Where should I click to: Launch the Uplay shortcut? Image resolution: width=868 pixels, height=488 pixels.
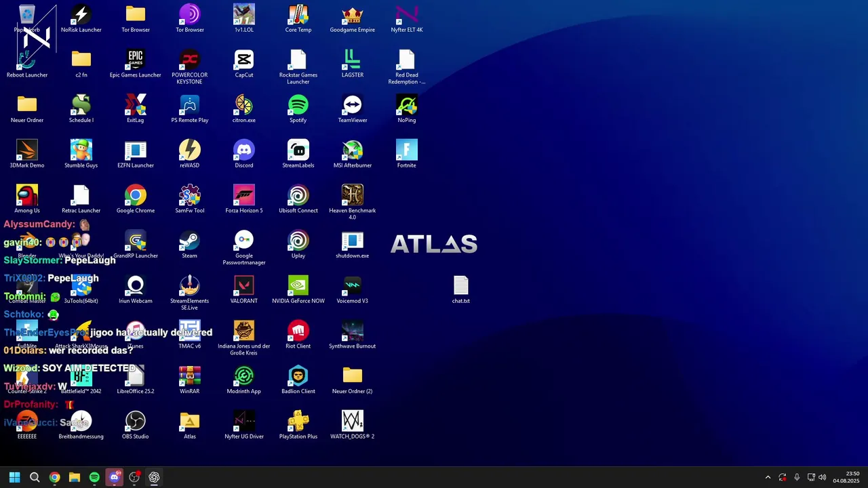(298, 244)
